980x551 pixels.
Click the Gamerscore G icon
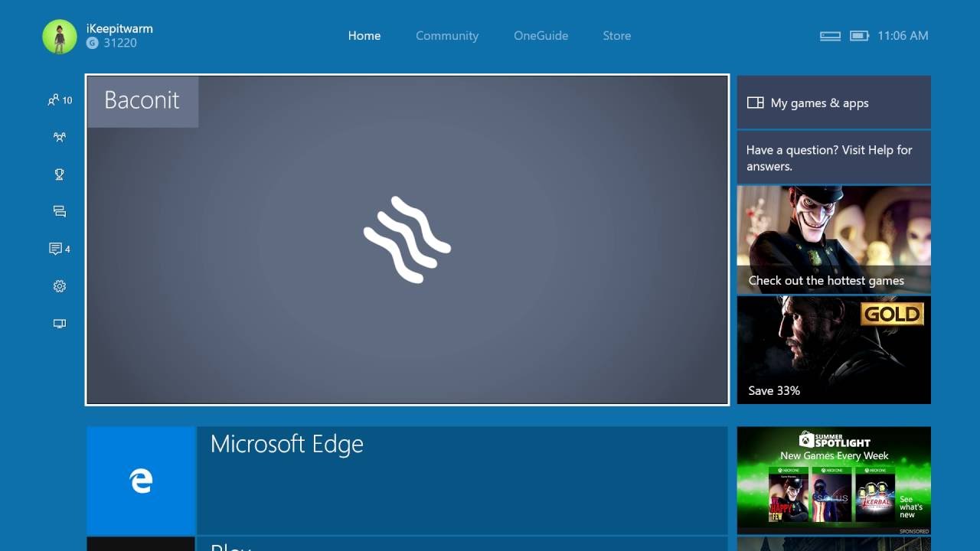tap(93, 44)
